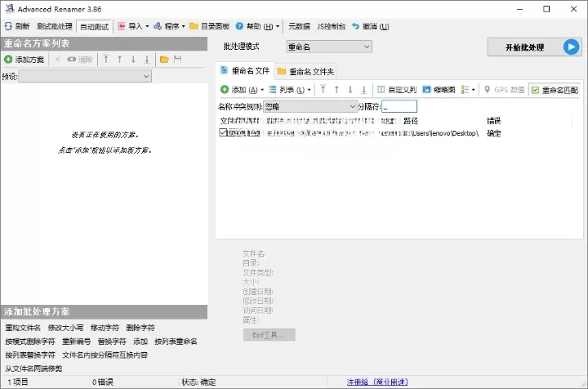
Task: Add the 添加 method in 添加批处理方案
Action: (140, 342)
